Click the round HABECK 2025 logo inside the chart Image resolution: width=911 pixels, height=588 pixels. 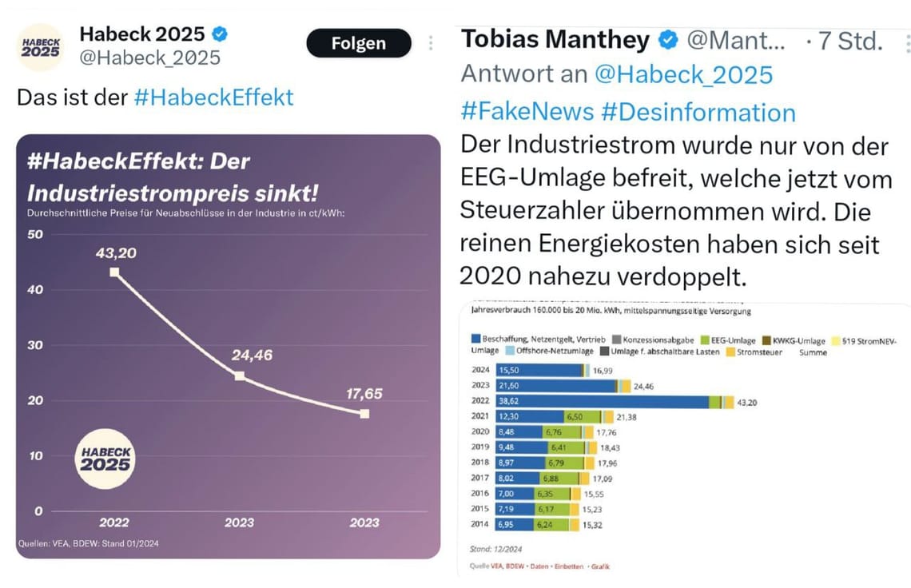click(x=106, y=457)
